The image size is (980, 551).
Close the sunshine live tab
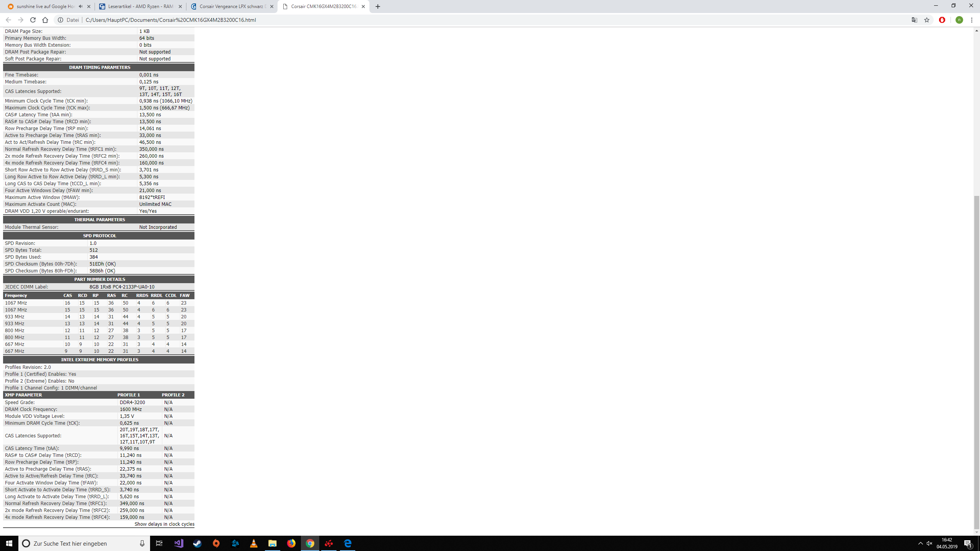[x=89, y=7]
